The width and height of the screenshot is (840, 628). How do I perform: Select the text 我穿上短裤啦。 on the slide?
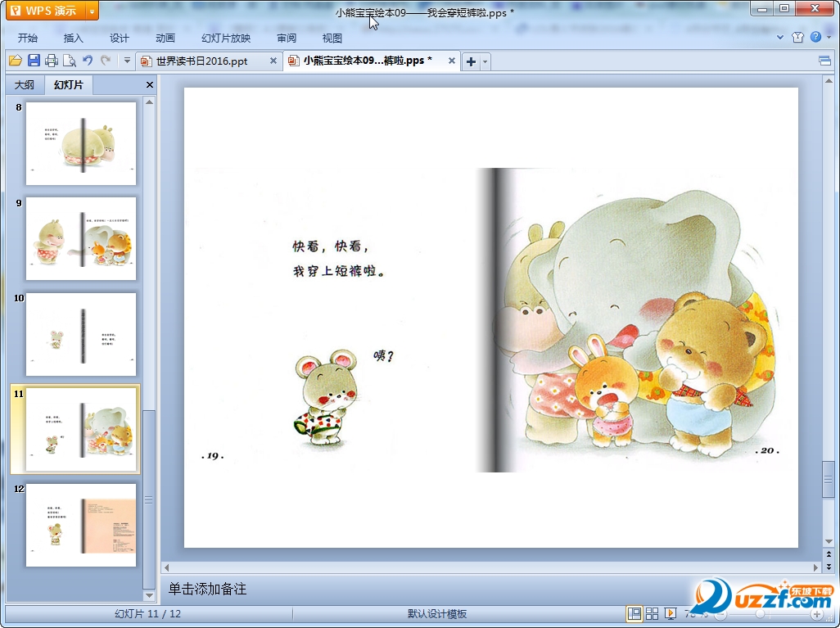pos(339,271)
